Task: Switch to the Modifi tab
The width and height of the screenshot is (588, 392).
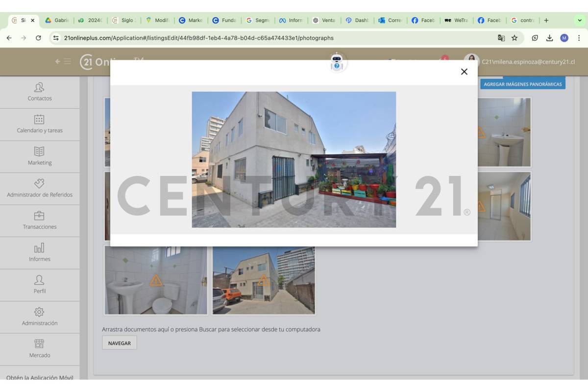Action: coord(157,21)
